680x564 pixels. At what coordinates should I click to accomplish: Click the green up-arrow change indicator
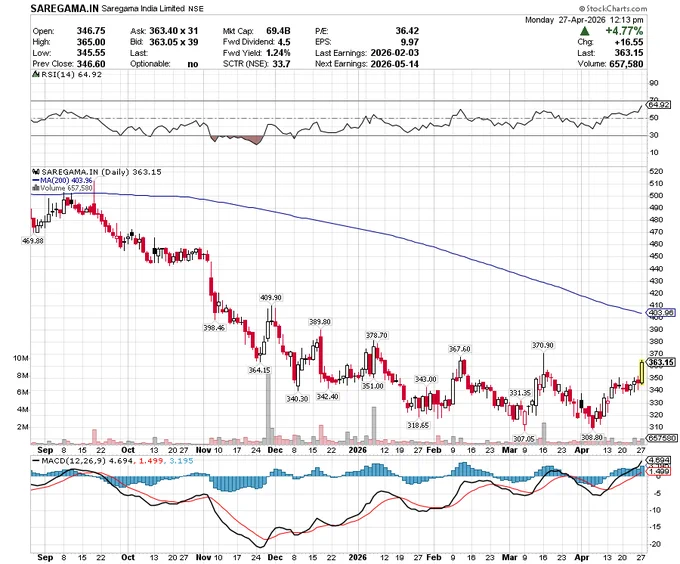click(585, 31)
